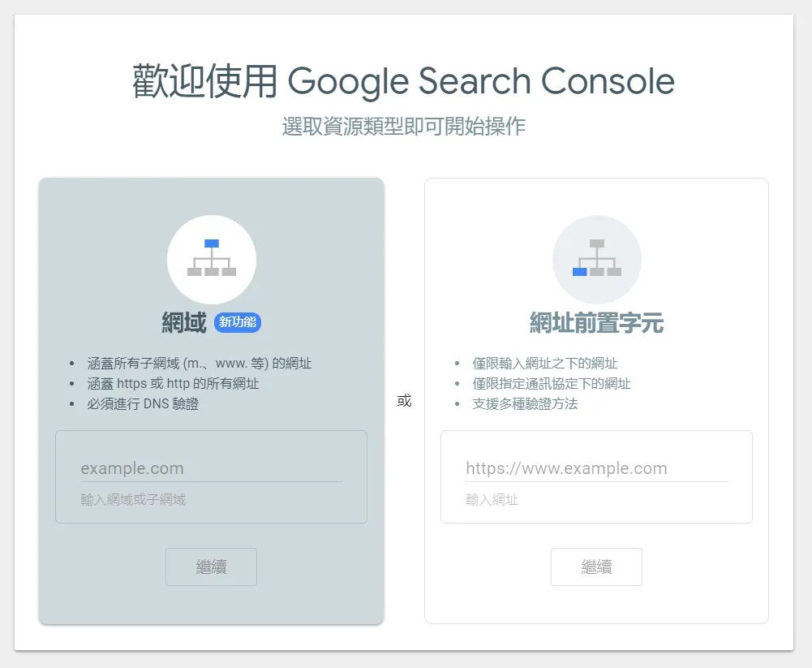The height and width of the screenshot is (668, 812).
Task: Click the text 涵蓋 https 或 http 的所有網址
Action: click(173, 383)
